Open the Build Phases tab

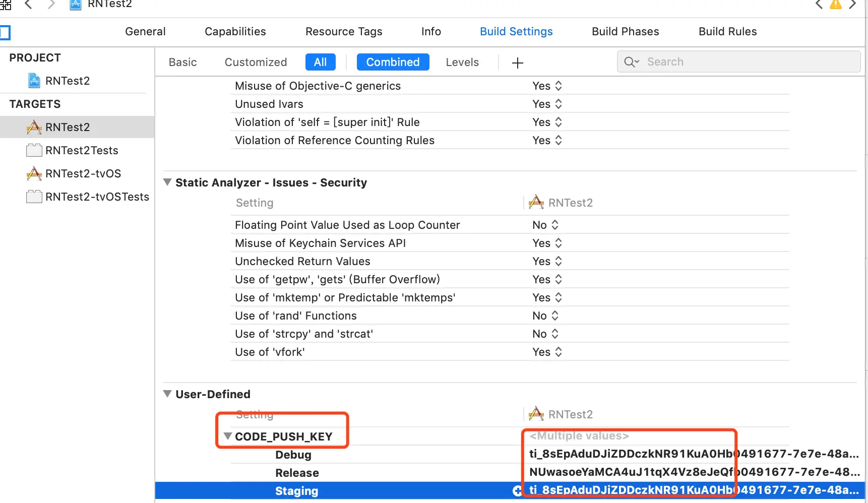click(625, 31)
